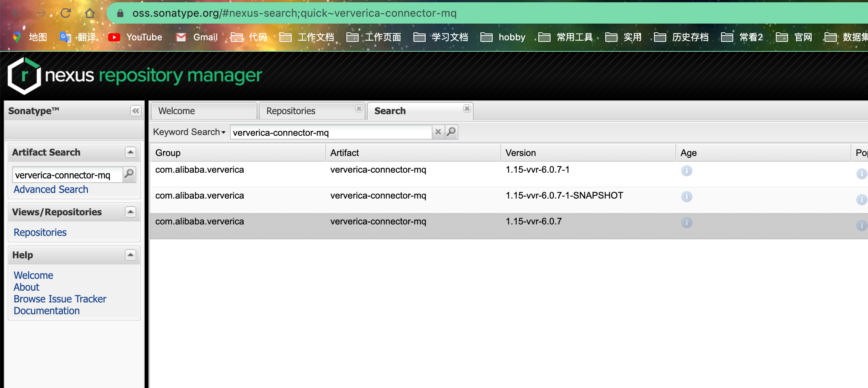The image size is (868, 388).
Task: Open Repositories link in sidebar
Action: [x=40, y=232]
